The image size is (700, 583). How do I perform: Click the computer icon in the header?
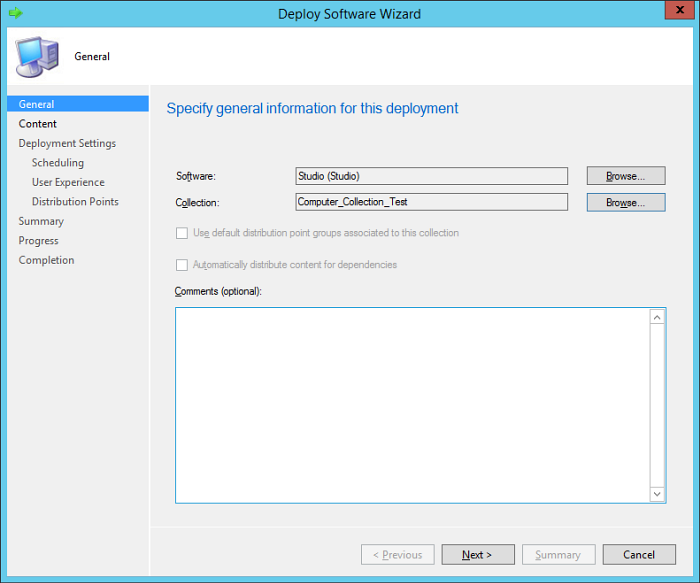coord(36,56)
